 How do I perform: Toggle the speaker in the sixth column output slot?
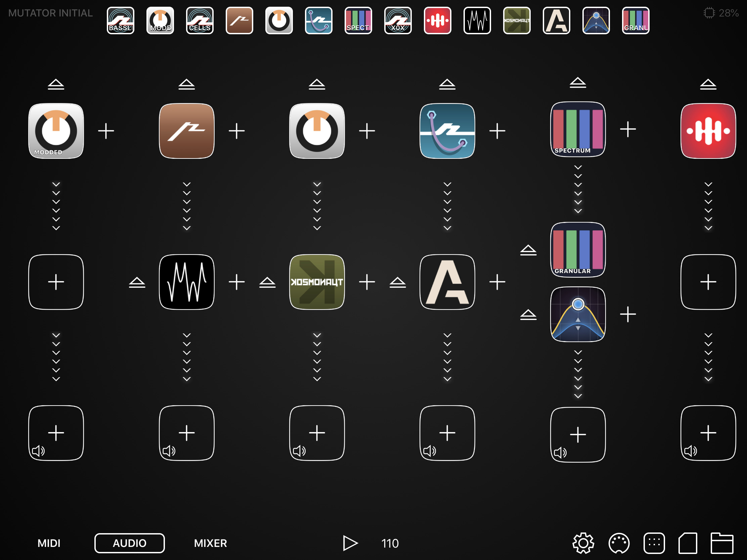point(691,451)
